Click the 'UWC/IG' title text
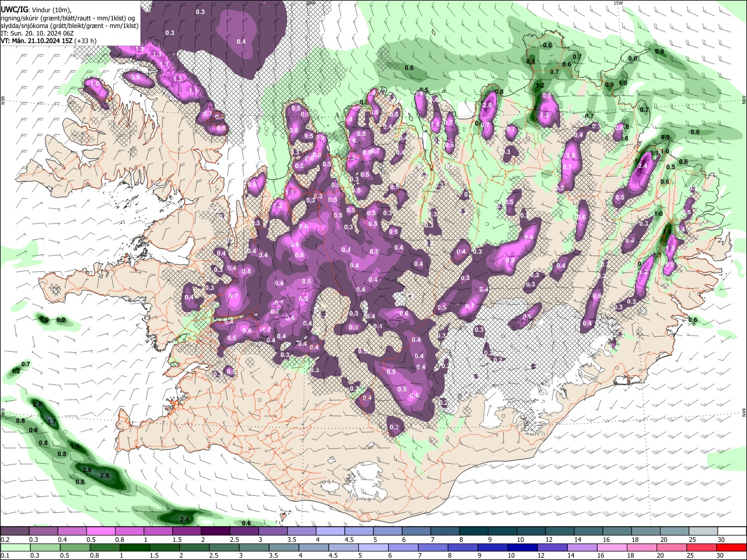Viewport: 747px width, 560px height. pyautogui.click(x=14, y=10)
